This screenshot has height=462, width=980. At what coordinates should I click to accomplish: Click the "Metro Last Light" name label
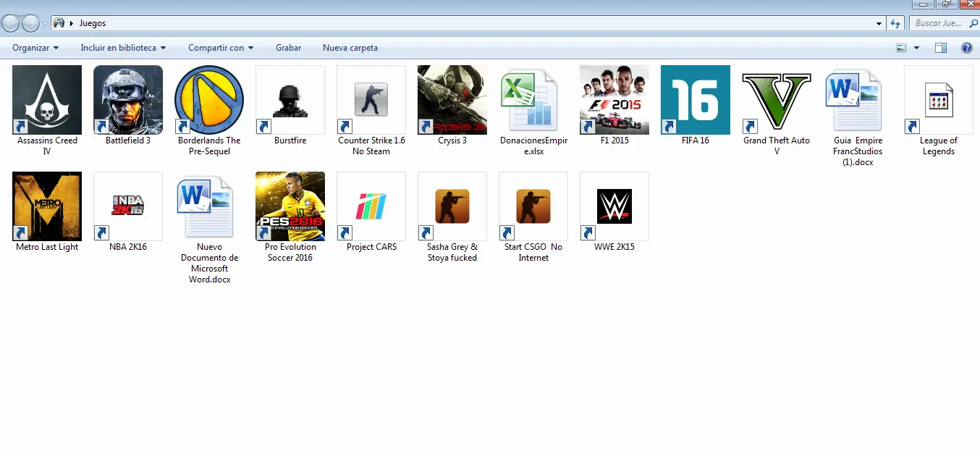coord(47,247)
